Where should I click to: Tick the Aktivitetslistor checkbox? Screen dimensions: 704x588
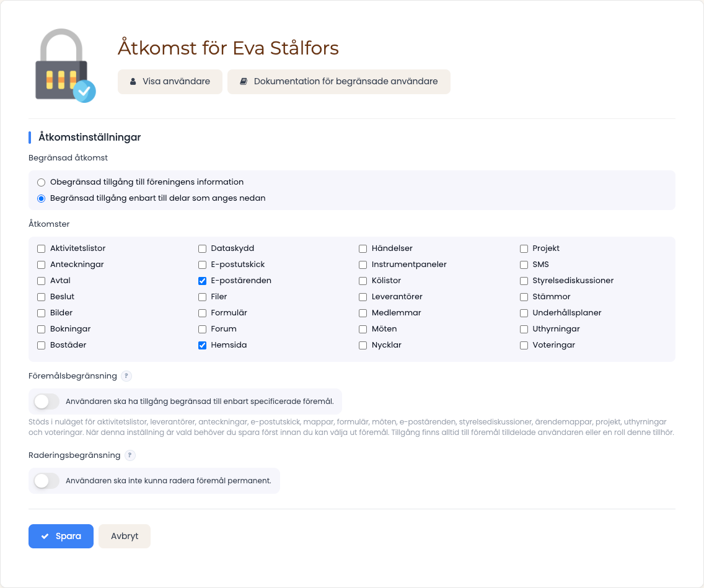pos(42,248)
